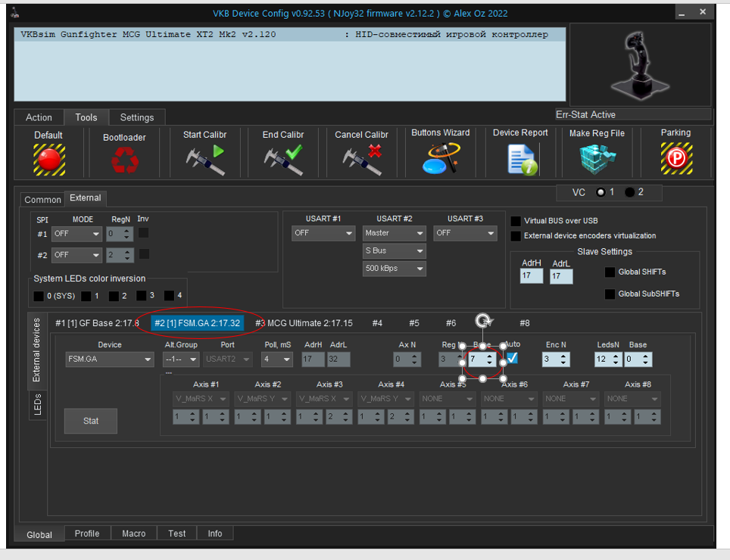Viewport: 730px width, 560px height.
Task: Generate a Device Report
Action: [521, 159]
